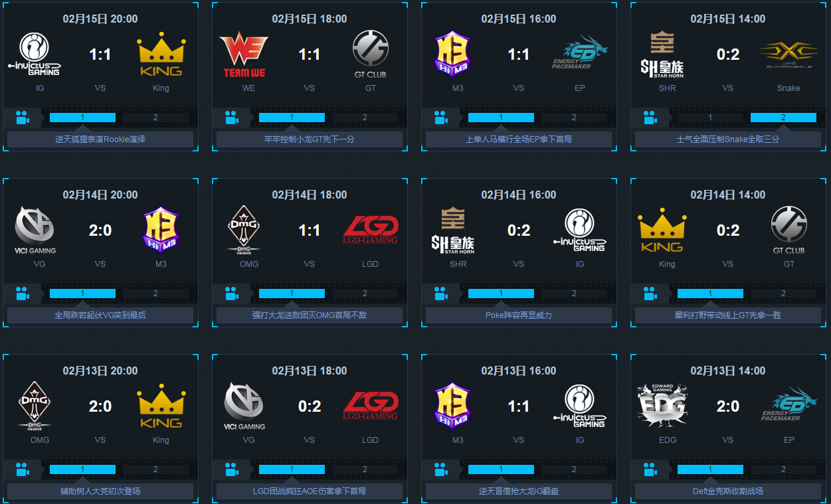Click LGD-Gaming logo in OMG vs LGD match
The width and height of the screenshot is (831, 504).
click(371, 230)
